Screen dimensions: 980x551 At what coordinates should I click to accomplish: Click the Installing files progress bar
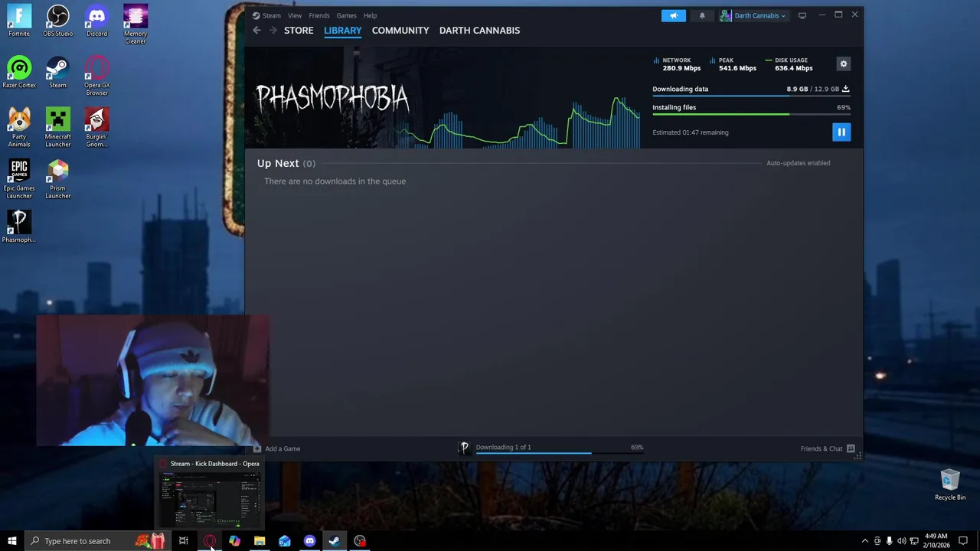point(751,115)
